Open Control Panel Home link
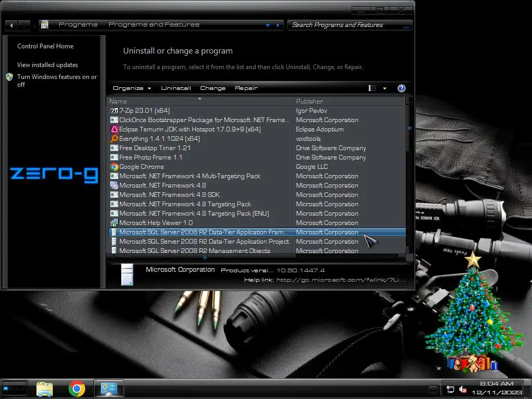The width and height of the screenshot is (532, 399). point(45,46)
